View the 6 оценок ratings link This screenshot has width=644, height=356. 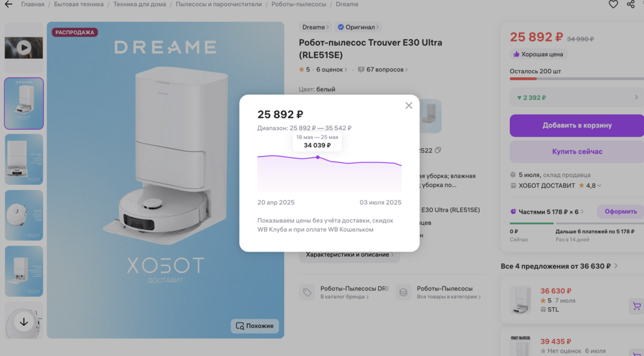click(x=331, y=70)
